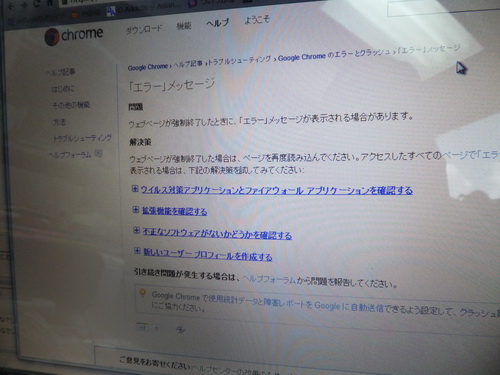Image resolution: width=500 pixels, height=375 pixels.
Task: Click the Chrome logo icon
Action: coord(52,37)
